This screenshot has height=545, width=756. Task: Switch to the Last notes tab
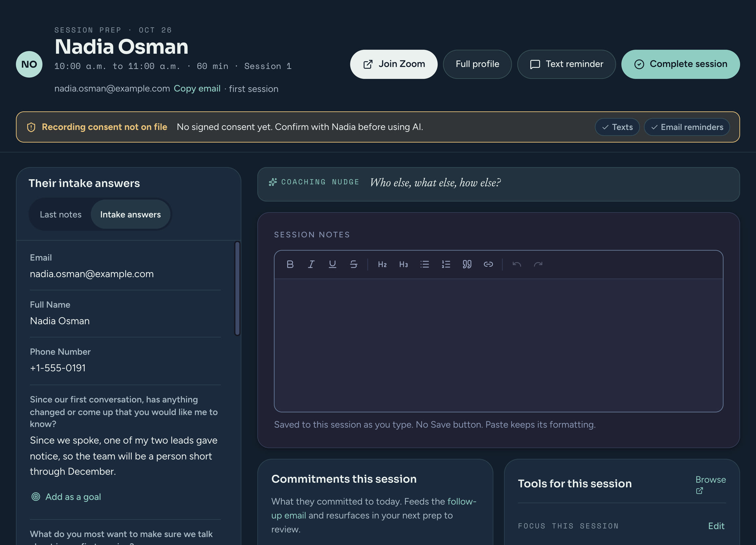[61, 214]
